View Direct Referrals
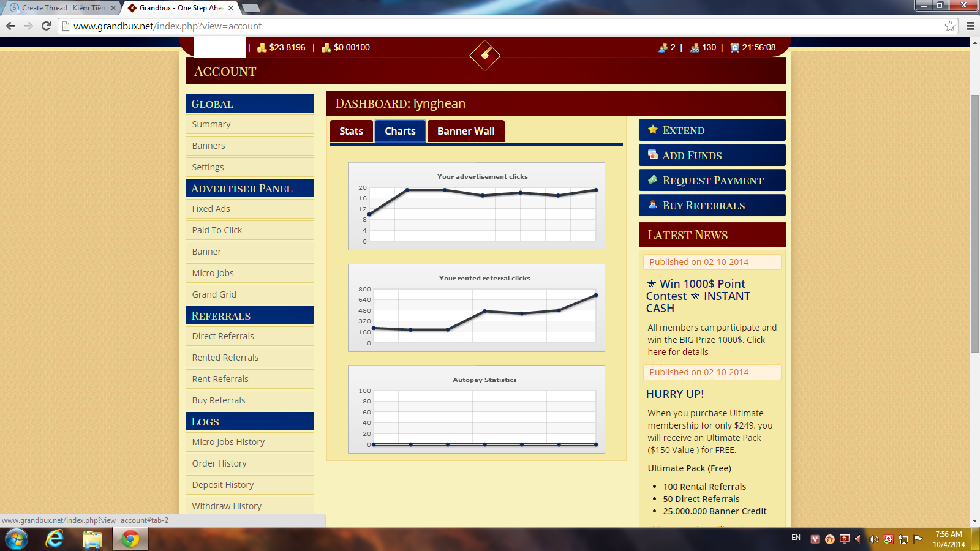Image resolution: width=980 pixels, height=551 pixels. 250,336
